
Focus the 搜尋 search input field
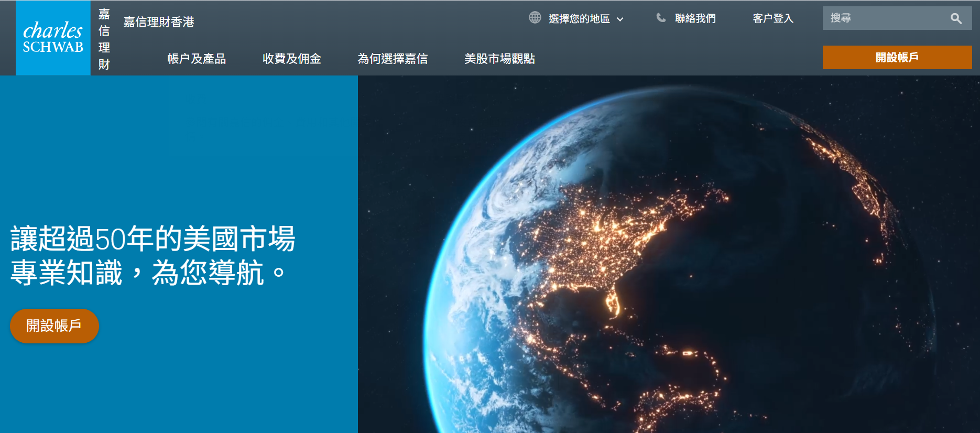pos(886,18)
